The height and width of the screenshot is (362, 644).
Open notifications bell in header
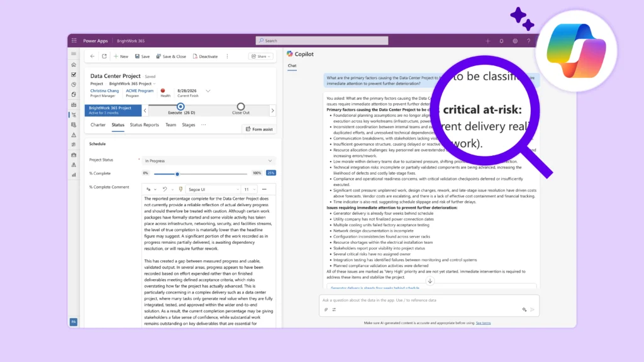point(501,41)
